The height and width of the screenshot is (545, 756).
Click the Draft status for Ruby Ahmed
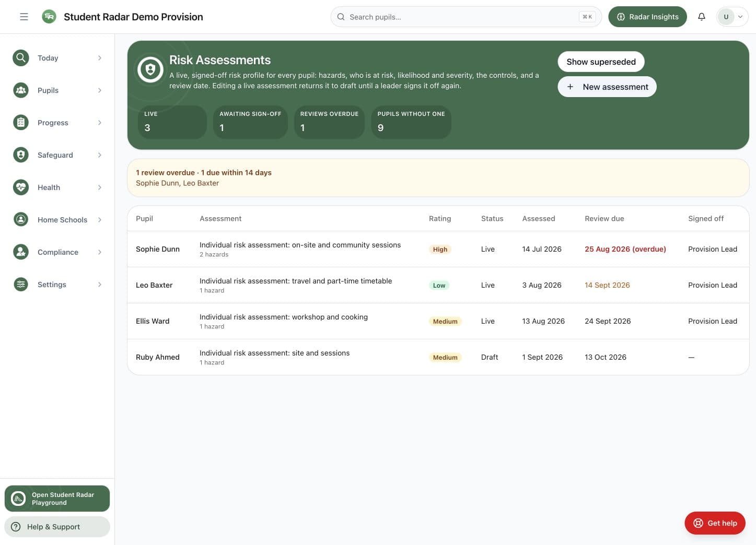(490, 357)
